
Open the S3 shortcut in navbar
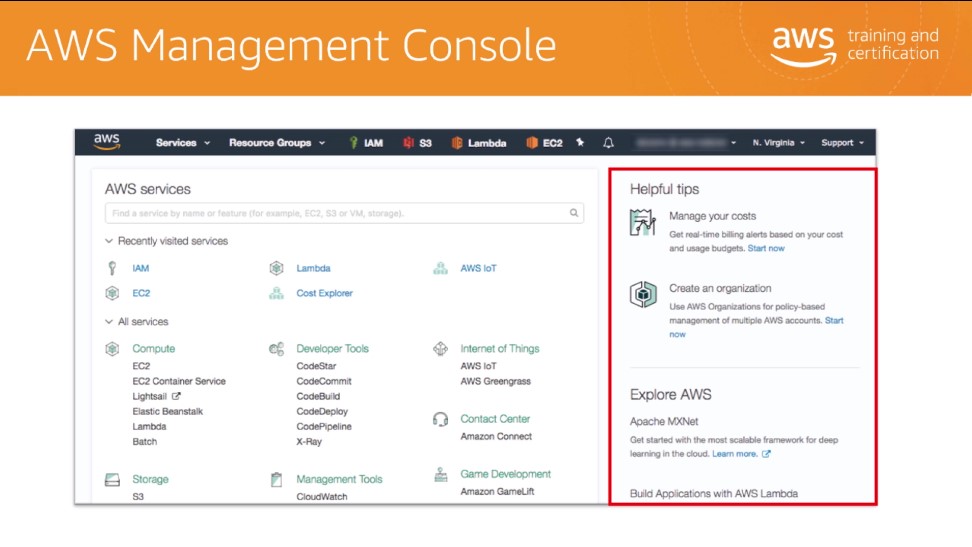pos(417,143)
